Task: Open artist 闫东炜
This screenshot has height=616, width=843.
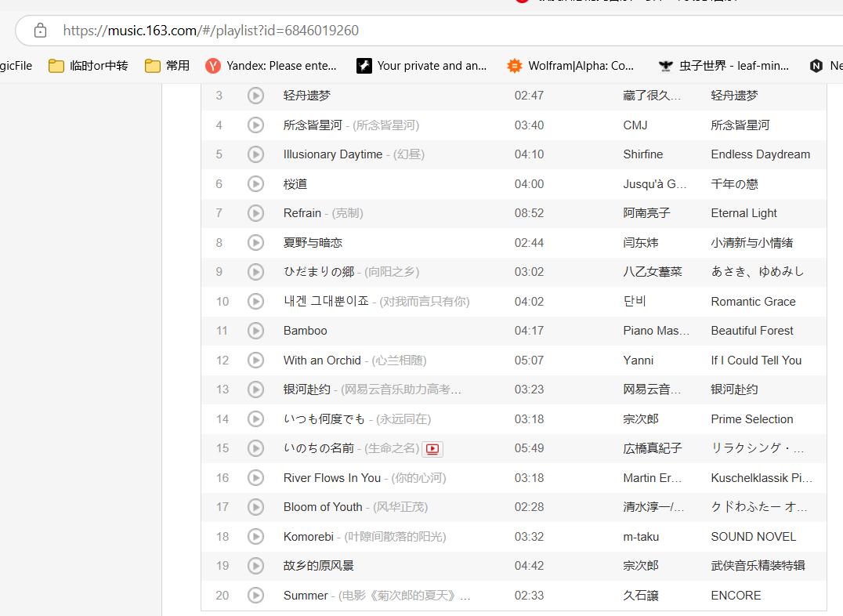Action: [641, 243]
